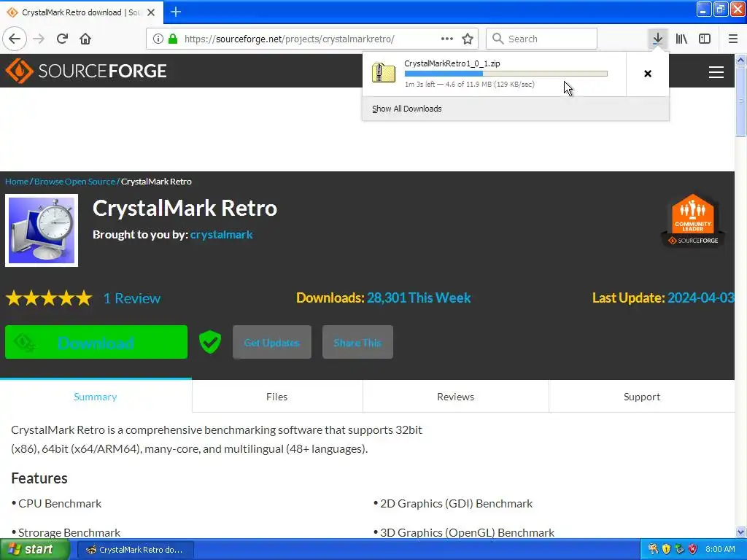Click the red security shield tray icon

tap(693, 549)
